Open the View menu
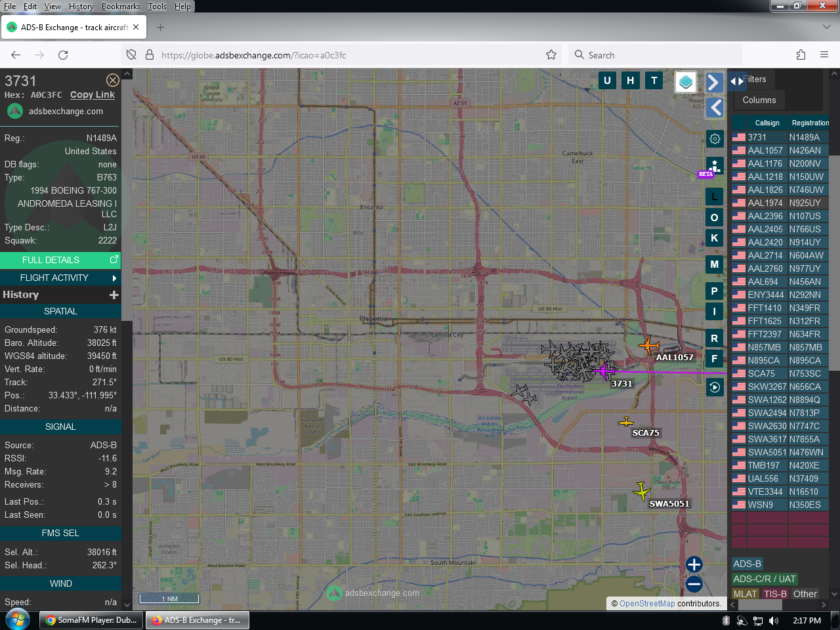Image resolution: width=840 pixels, height=630 pixels. (x=52, y=7)
